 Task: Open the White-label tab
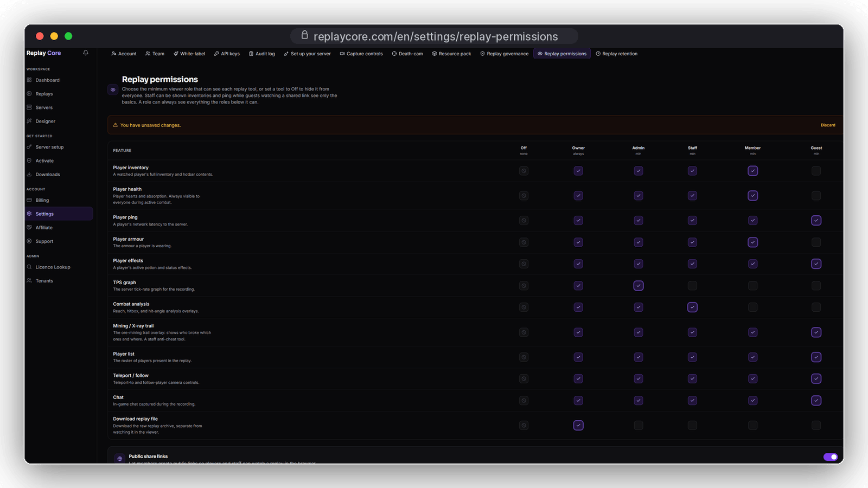click(189, 54)
